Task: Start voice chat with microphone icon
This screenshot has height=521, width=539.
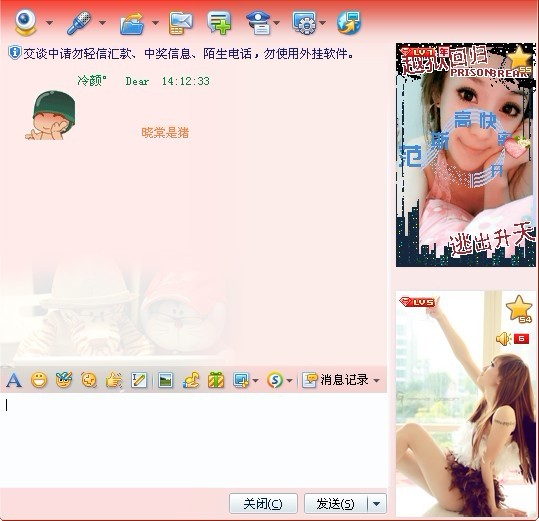Action: (x=79, y=23)
